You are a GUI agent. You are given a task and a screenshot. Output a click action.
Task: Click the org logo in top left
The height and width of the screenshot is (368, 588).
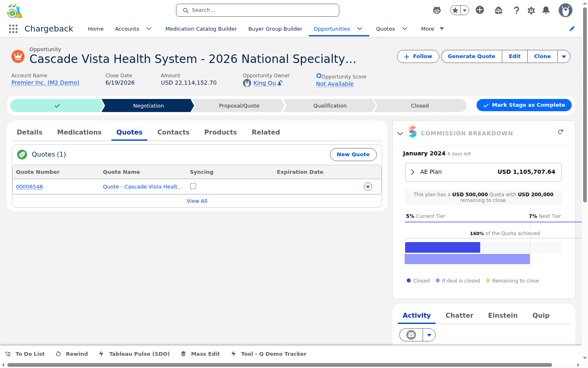click(15, 11)
